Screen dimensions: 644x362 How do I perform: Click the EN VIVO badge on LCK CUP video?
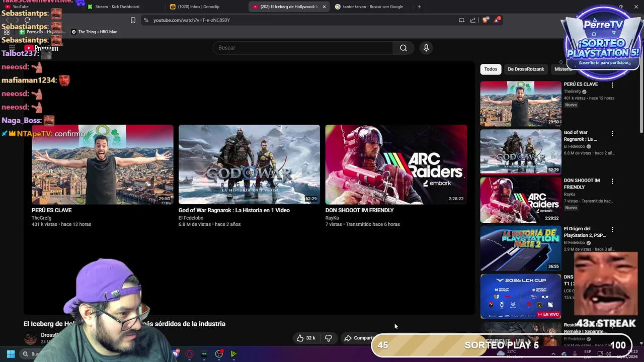click(548, 314)
